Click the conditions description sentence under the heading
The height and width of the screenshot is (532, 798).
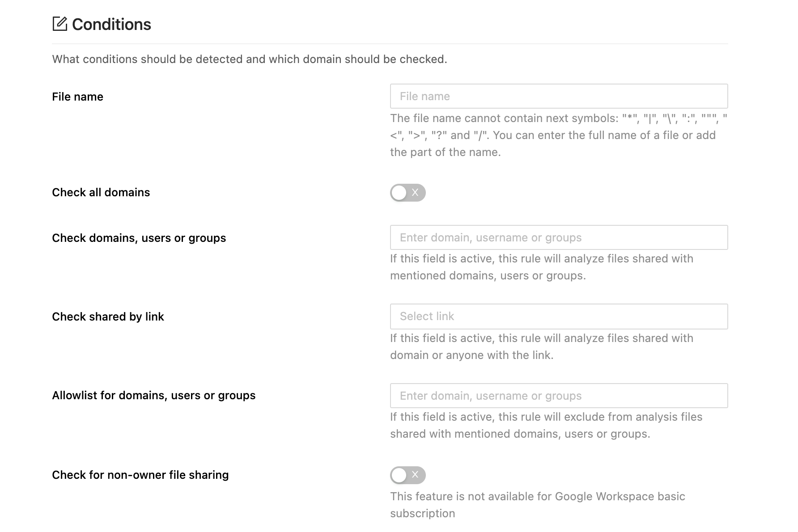pyautogui.click(x=249, y=59)
